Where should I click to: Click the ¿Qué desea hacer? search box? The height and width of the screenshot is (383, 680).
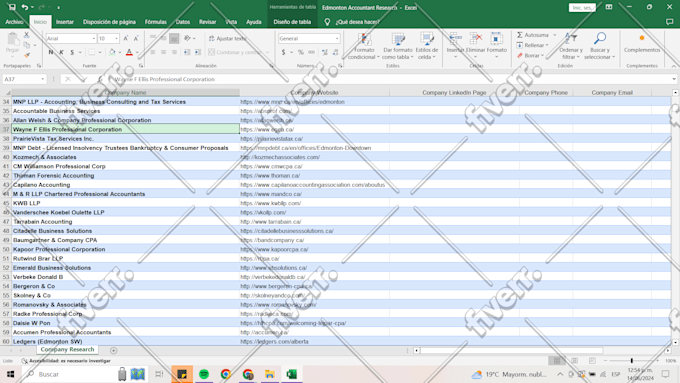coord(357,22)
